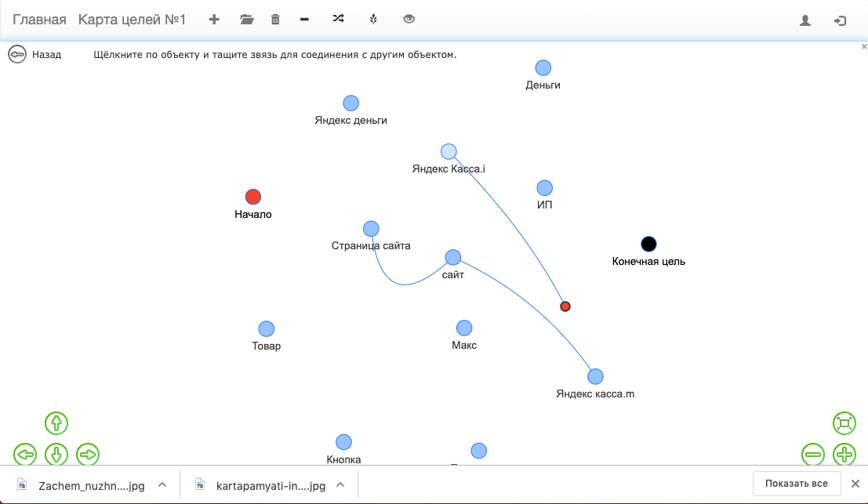Screen dimensions: 868x504
Task: Pan map right with green right arrow
Action: tap(88, 455)
